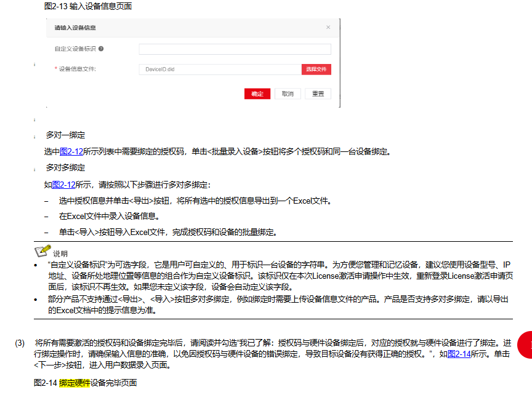
Task: Click the 图2-13 输入设备信息页面 caption
Action: [x=87, y=6]
